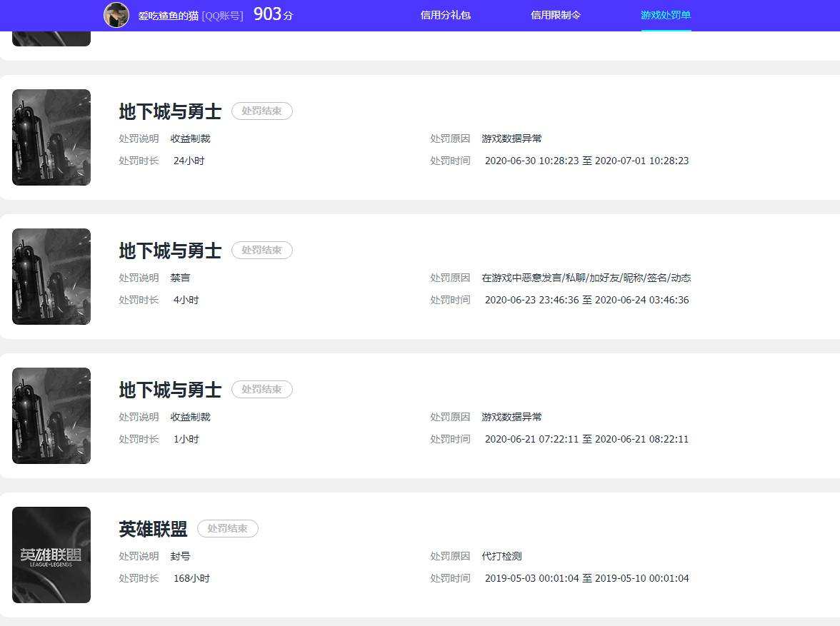The image size is (840, 626).
Task: Click the 在游戏中恶意发言 reason text
Action: [x=586, y=278]
